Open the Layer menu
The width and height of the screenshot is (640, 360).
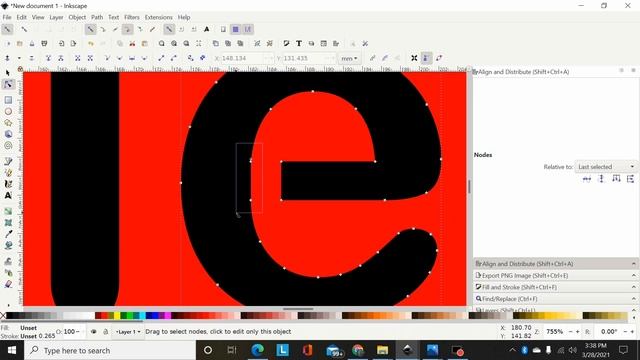tap(56, 17)
